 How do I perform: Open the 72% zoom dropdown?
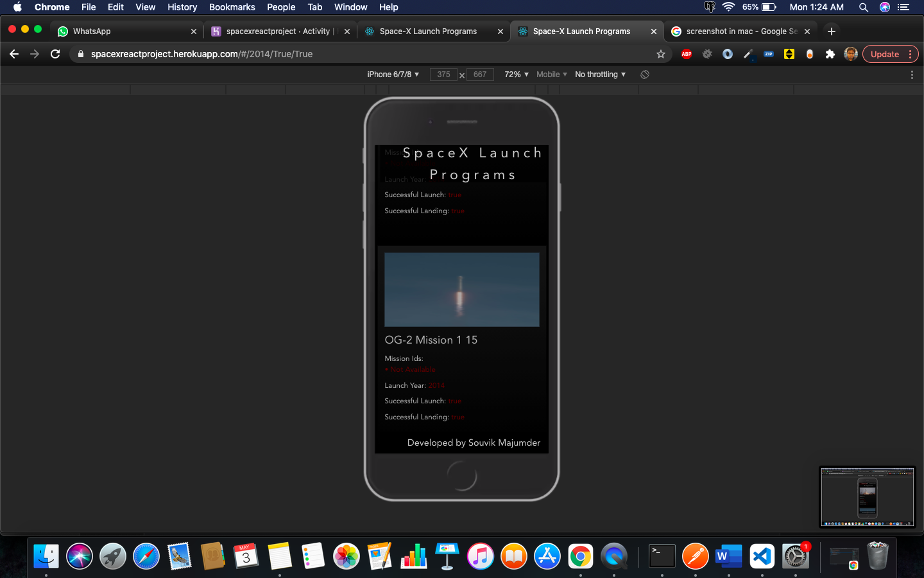[517, 74]
